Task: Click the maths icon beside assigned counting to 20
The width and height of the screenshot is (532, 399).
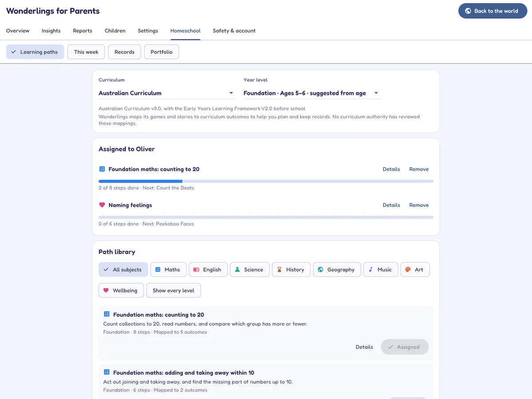Action: pyautogui.click(x=102, y=169)
